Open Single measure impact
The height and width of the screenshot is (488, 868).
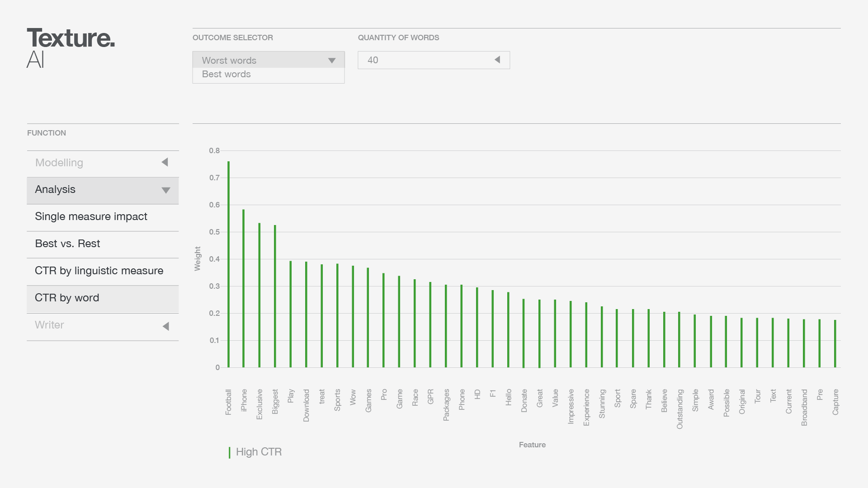point(91,216)
